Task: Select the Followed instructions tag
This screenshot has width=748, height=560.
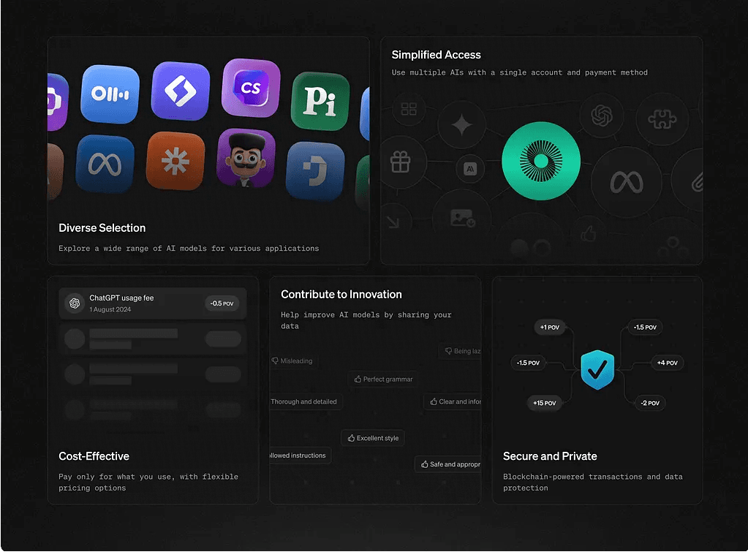Action: click(x=300, y=455)
